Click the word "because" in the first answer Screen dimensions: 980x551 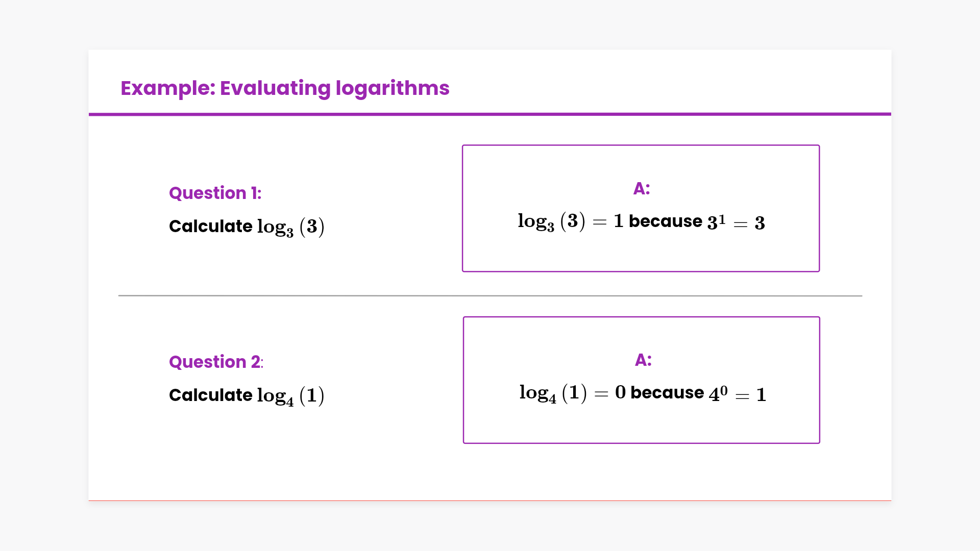coord(665,221)
